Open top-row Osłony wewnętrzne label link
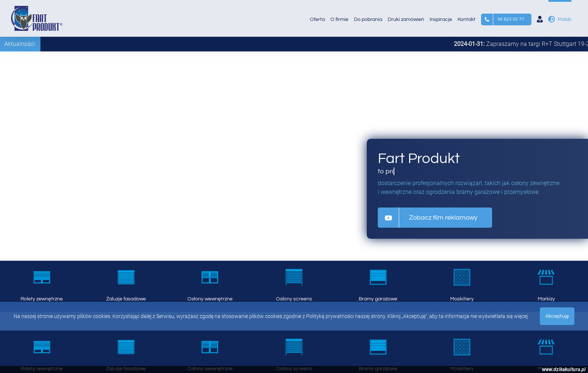Image resolution: width=588 pixels, height=373 pixels. tap(210, 299)
